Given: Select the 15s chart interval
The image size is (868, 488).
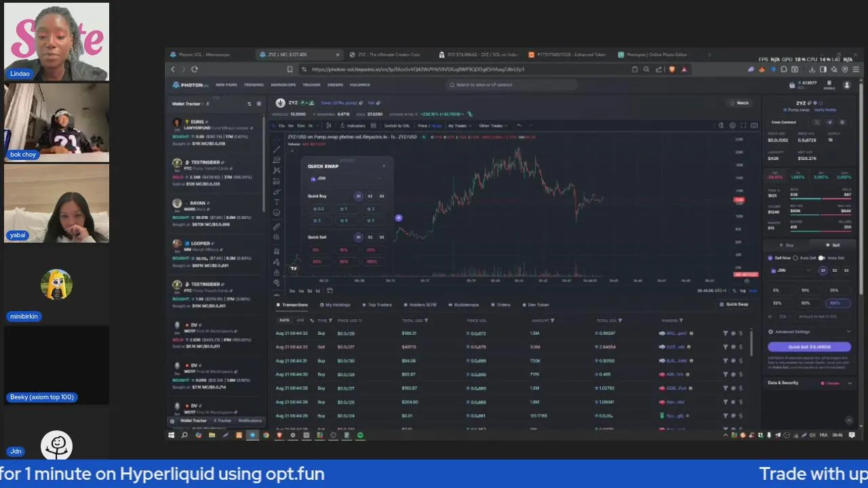Looking at the screenshot, I should pyautogui.click(x=281, y=125).
